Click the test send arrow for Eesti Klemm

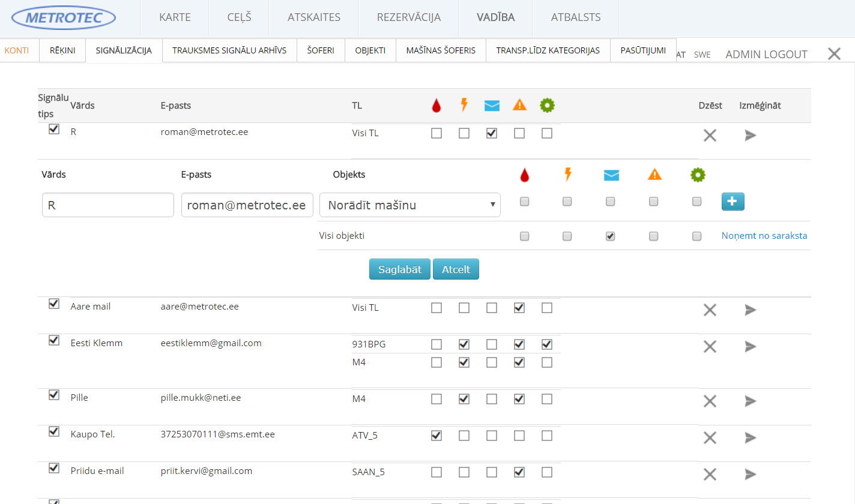(750, 347)
